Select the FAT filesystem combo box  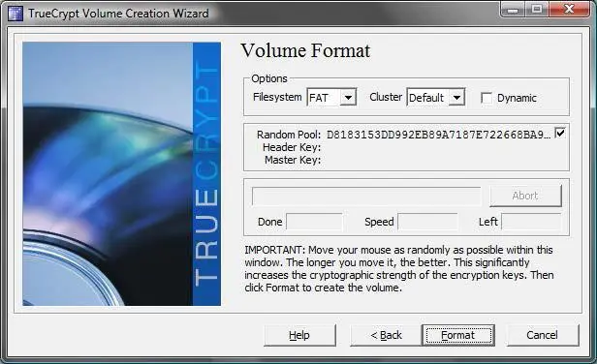[x=331, y=98]
